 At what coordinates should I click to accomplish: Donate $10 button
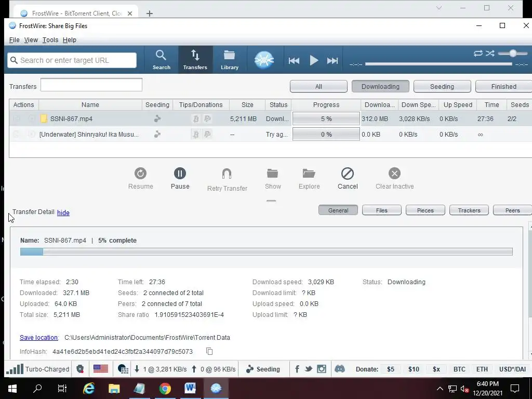(414, 369)
